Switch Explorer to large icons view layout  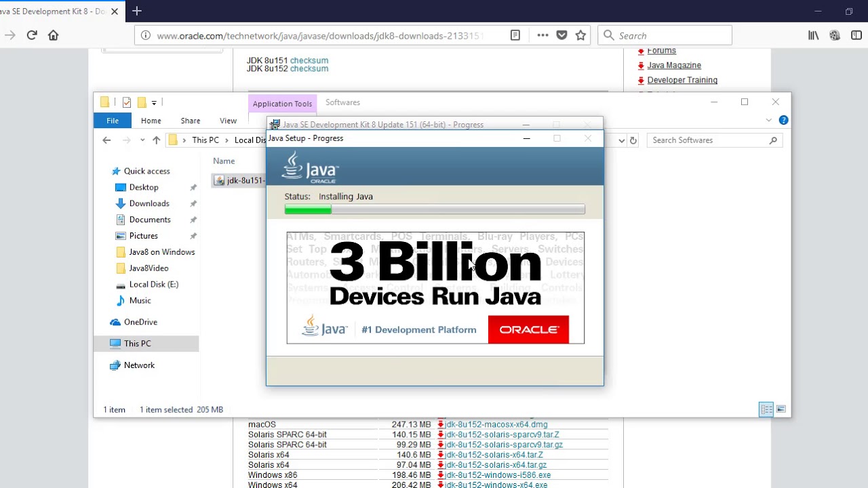tap(781, 409)
